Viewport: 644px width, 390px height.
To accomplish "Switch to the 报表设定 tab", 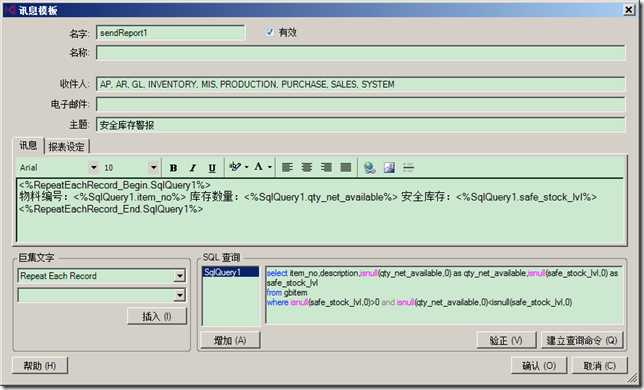I will [66, 147].
